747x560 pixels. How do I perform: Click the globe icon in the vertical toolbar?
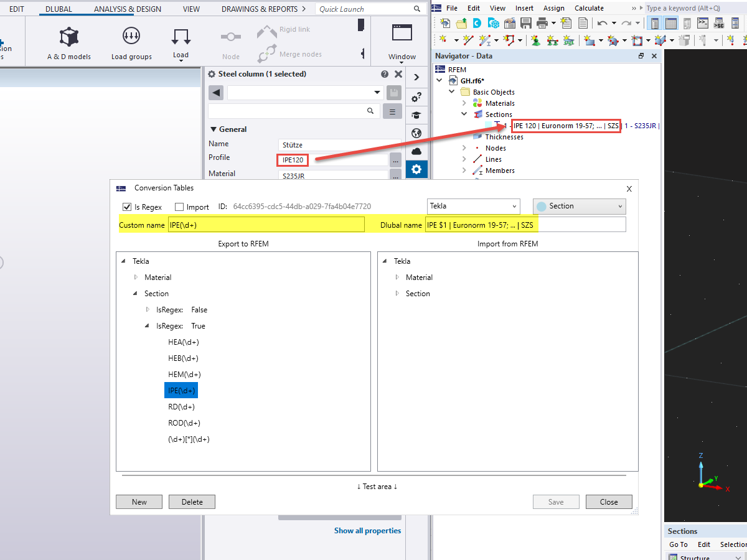click(416, 133)
